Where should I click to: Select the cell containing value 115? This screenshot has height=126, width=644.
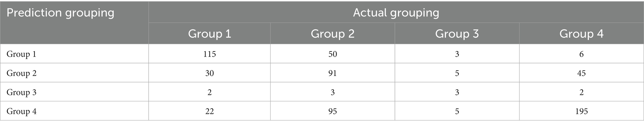click(x=210, y=54)
